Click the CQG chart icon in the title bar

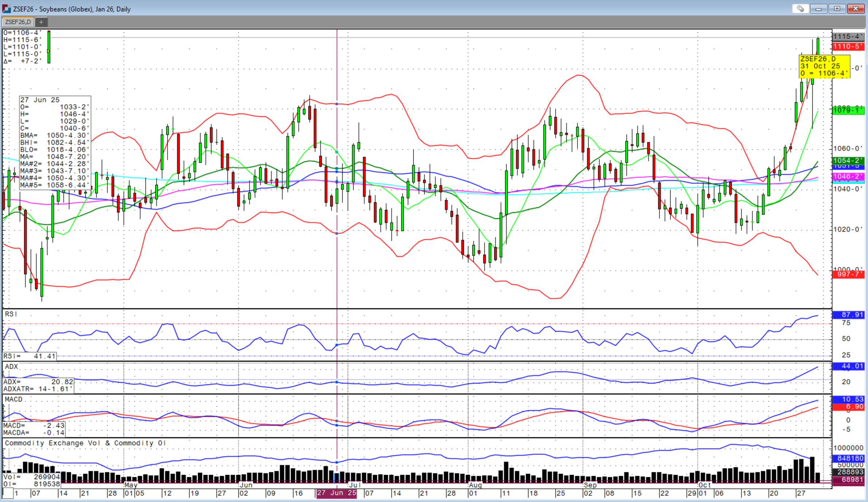coord(6,9)
